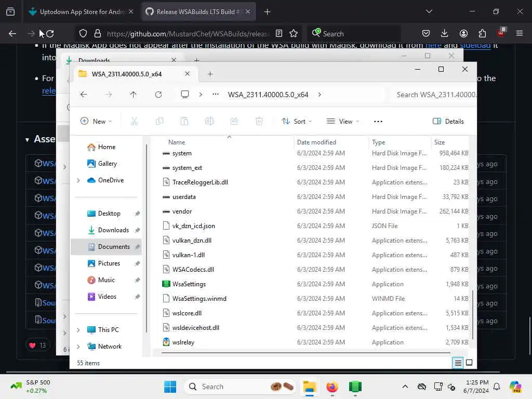Open the Windows Start menu
The width and height of the screenshot is (532, 399).
pyautogui.click(x=170, y=387)
